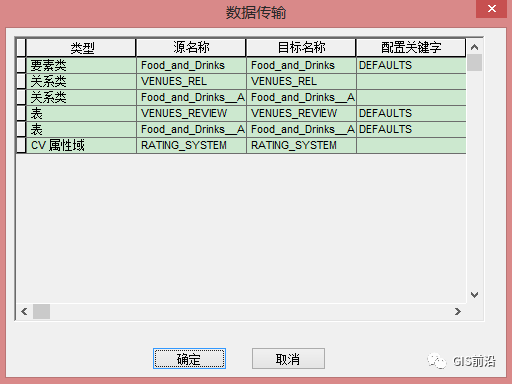Click the horizontal scrollbar right arrow

458,311
